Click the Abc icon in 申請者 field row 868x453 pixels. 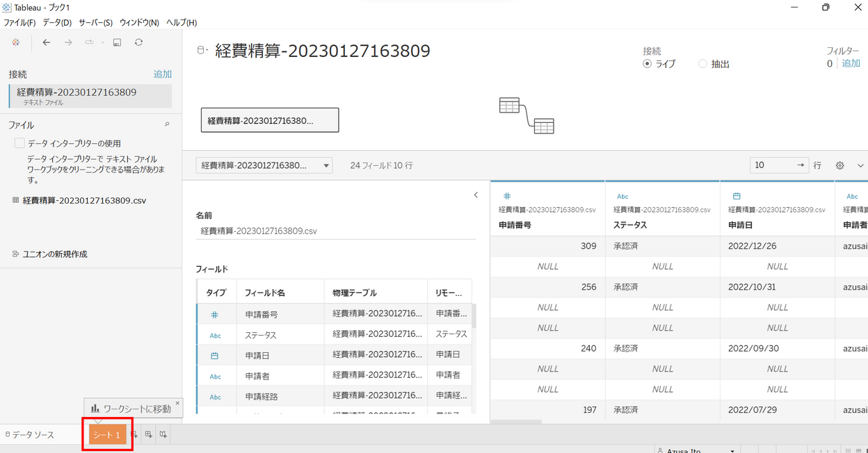pos(216,377)
